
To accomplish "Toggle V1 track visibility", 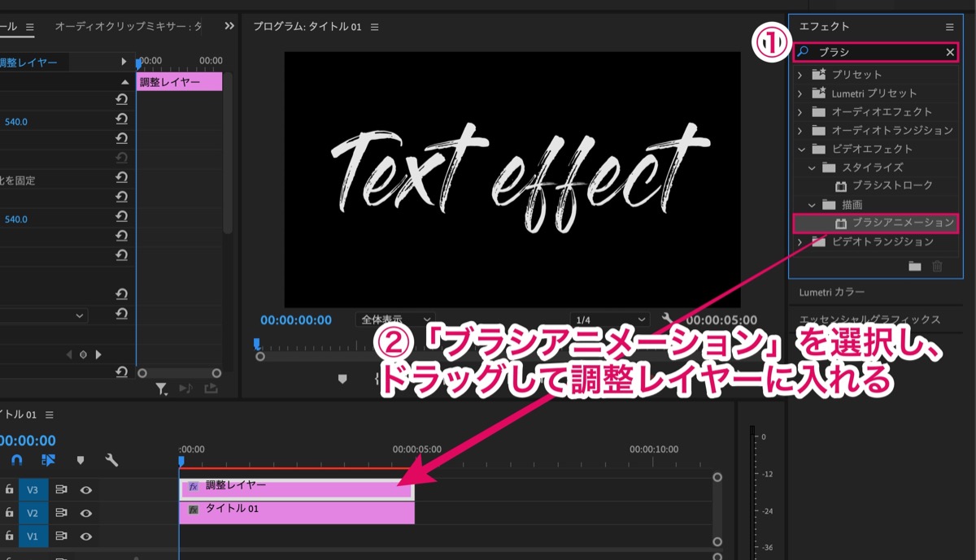I will tap(85, 536).
